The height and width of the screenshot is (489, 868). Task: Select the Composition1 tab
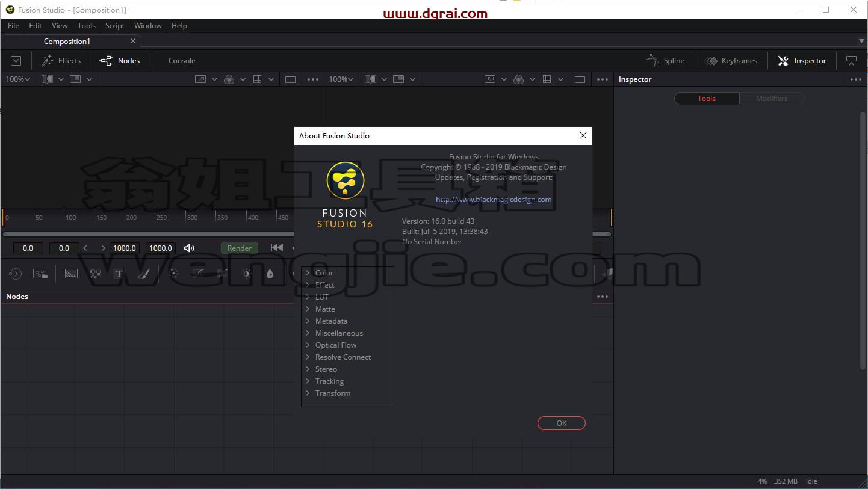(67, 42)
